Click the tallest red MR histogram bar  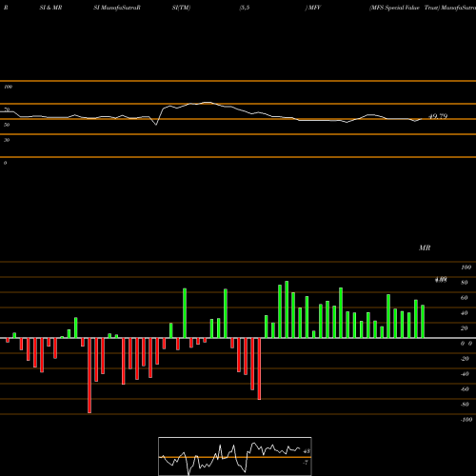[89, 375]
